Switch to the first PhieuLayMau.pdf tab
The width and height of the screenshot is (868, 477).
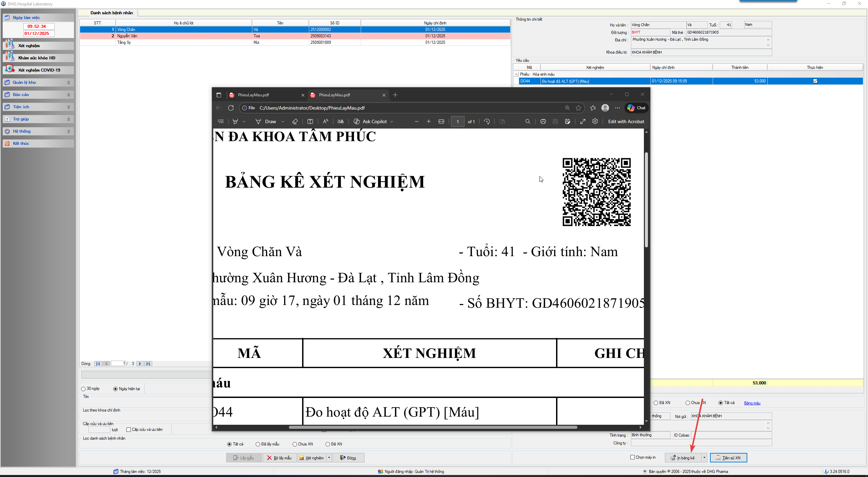pyautogui.click(x=253, y=95)
